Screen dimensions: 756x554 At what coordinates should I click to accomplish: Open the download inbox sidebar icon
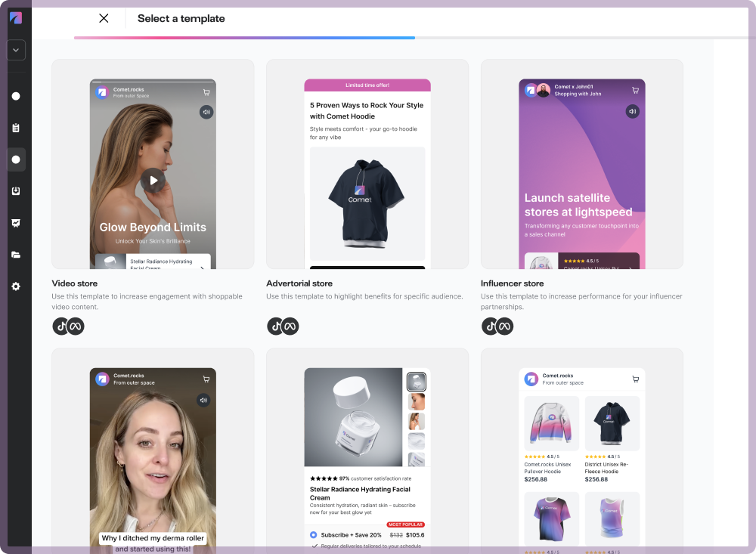pyautogui.click(x=16, y=191)
